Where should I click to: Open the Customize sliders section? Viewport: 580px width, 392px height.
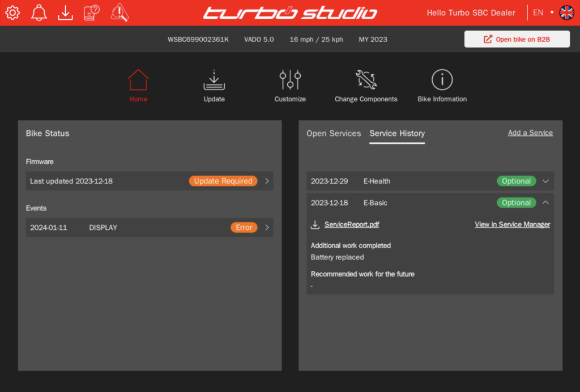(290, 86)
